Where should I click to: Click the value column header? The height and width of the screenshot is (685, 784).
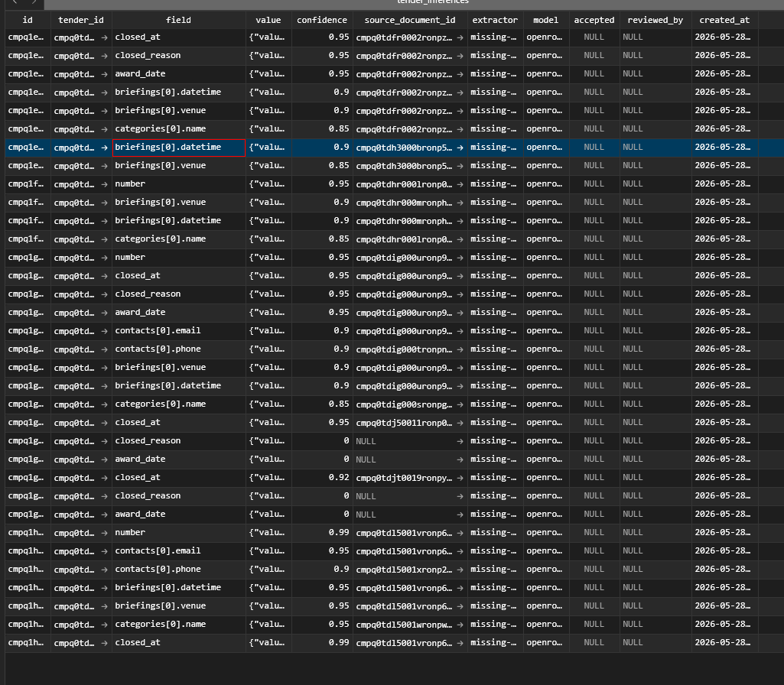coord(268,20)
